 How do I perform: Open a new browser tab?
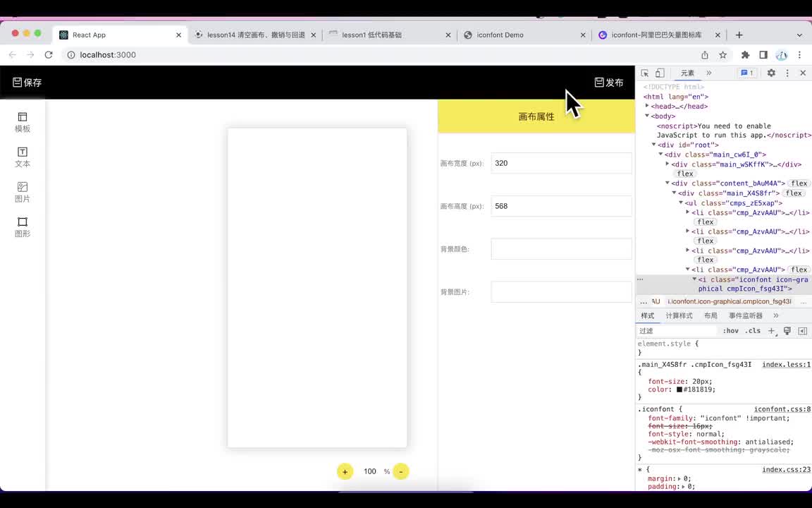point(739,35)
